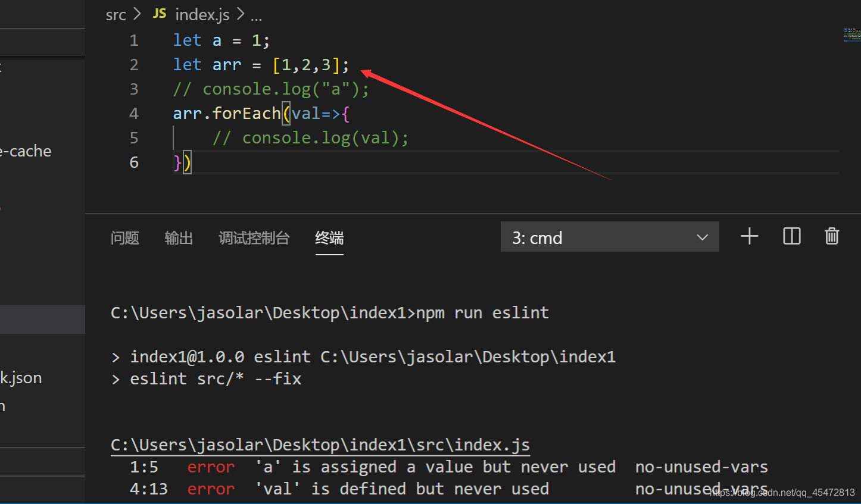Click the JS file icon in breadcrumb
Viewport: 861px width, 504px height.
[x=160, y=14]
